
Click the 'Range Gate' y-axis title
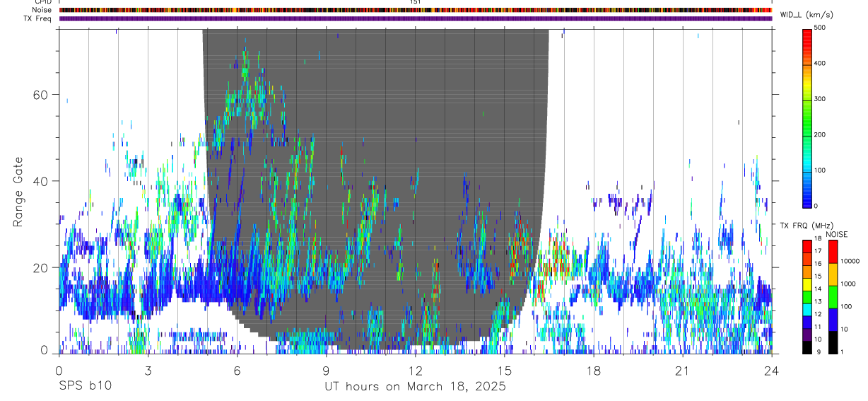coord(19,190)
